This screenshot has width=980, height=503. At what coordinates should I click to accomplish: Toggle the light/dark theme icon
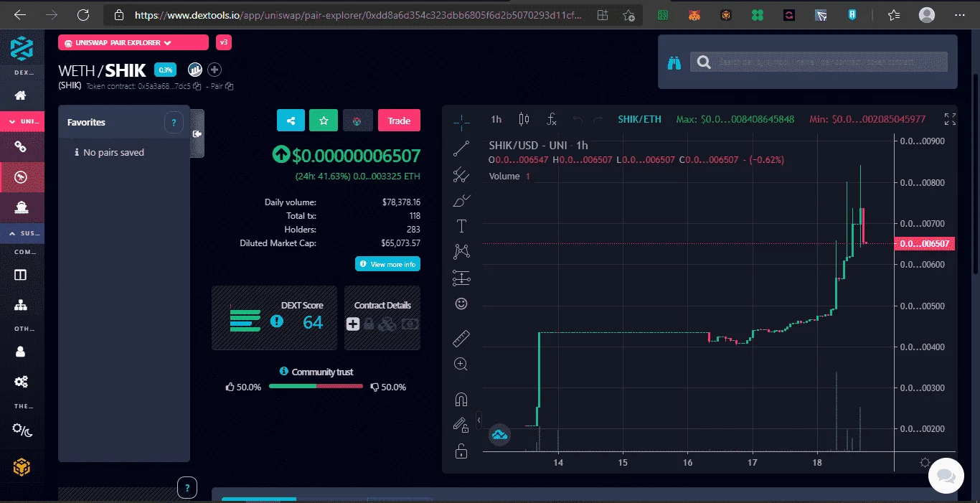point(22,430)
